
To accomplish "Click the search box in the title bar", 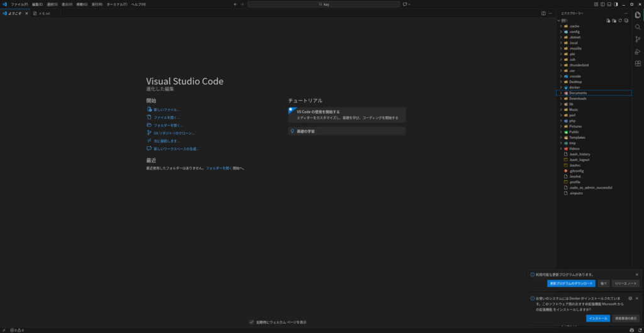I will [x=323, y=4].
